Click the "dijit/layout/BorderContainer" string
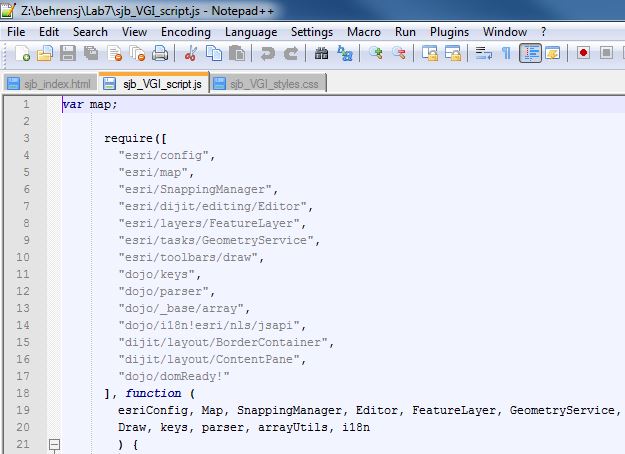 pos(223,342)
